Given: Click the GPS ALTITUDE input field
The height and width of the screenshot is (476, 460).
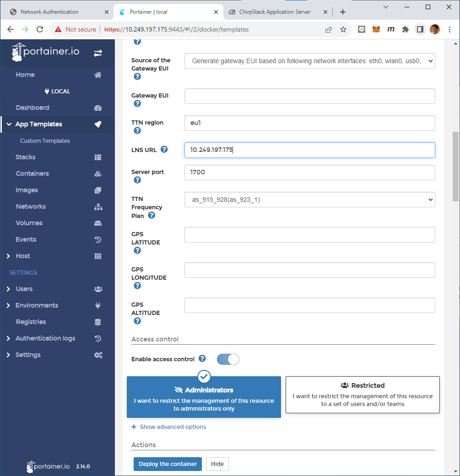Looking at the screenshot, I should pyautogui.click(x=310, y=305).
